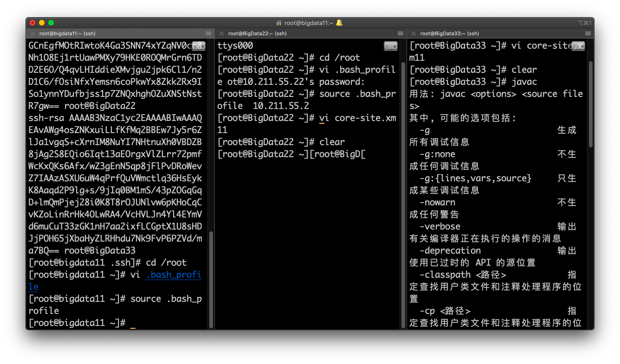This screenshot has height=364, width=620.
Task: Open the hamburger menu of BigData33 pane
Action: tap(588, 33)
